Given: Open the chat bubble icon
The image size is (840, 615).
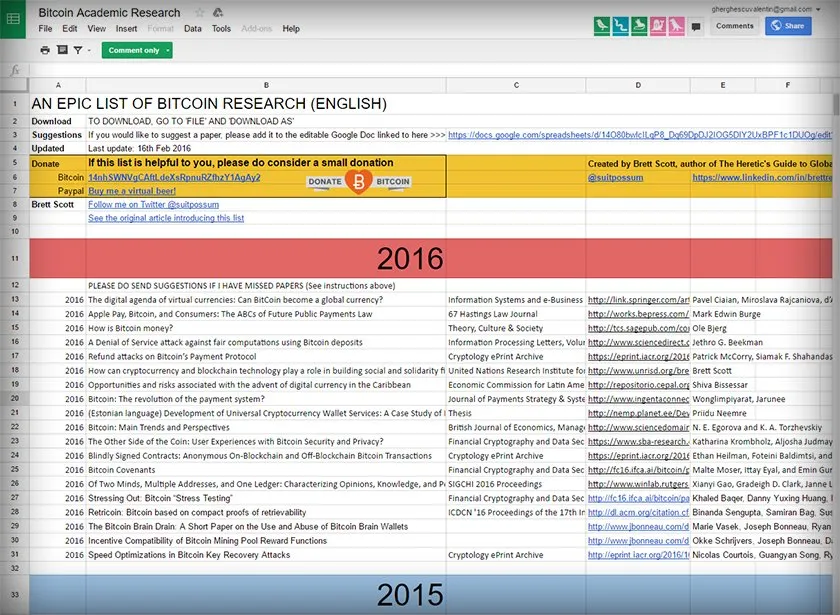Looking at the screenshot, I should [x=696, y=26].
